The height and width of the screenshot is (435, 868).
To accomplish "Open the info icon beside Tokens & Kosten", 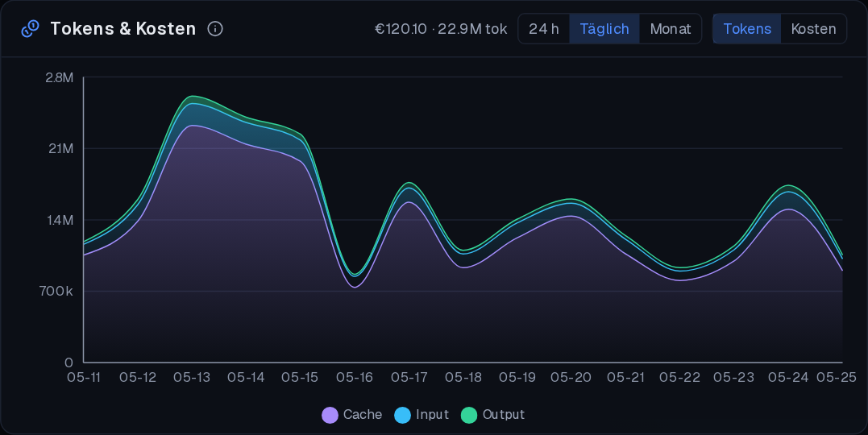I will pyautogui.click(x=215, y=29).
